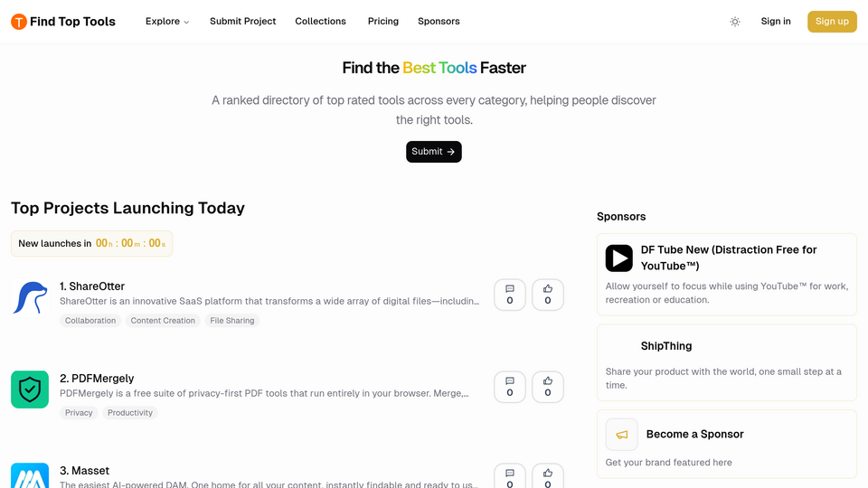The height and width of the screenshot is (488, 868).
Task: Open the ShareOtter otter logo thumbnail
Action: (x=30, y=297)
